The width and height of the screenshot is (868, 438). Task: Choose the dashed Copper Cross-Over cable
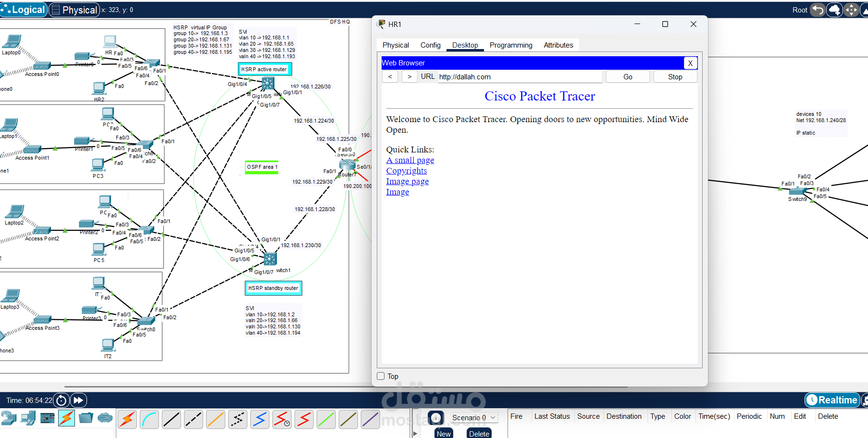[194, 420]
